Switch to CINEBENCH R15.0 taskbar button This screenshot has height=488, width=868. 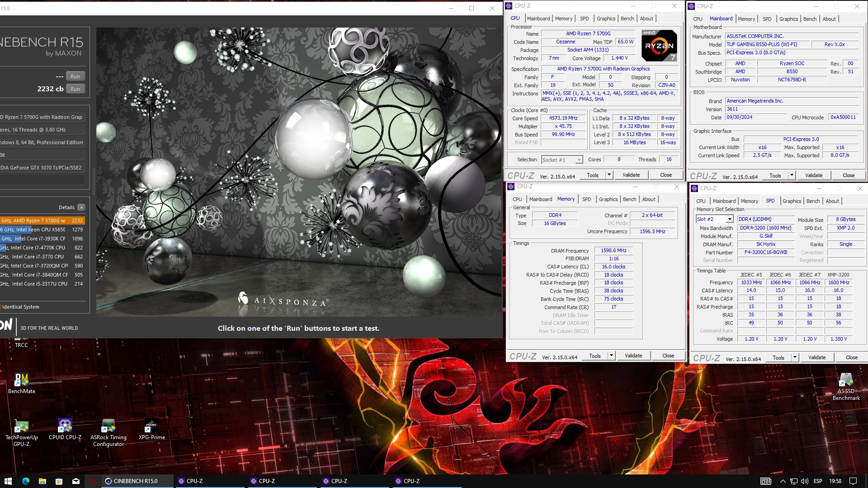(137, 481)
